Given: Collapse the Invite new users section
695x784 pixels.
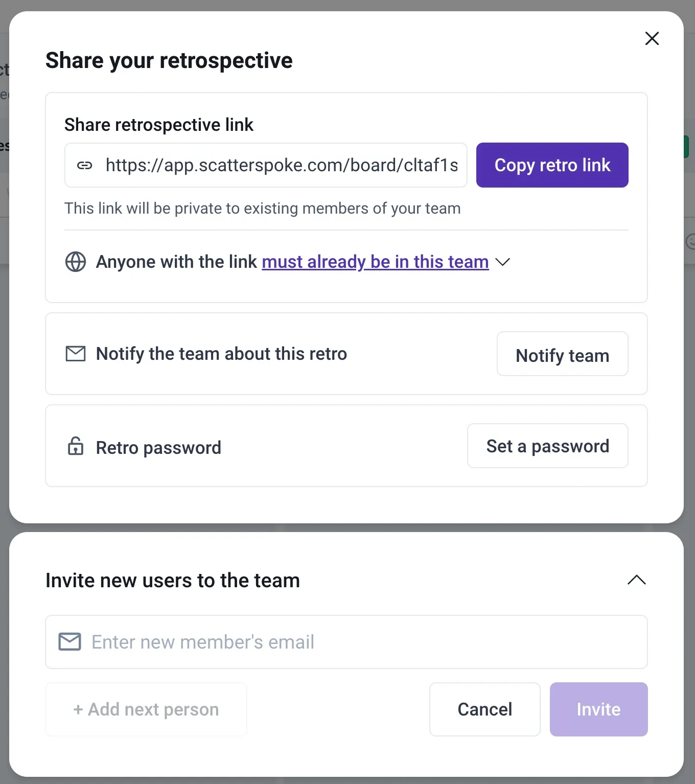Looking at the screenshot, I should 636,580.
